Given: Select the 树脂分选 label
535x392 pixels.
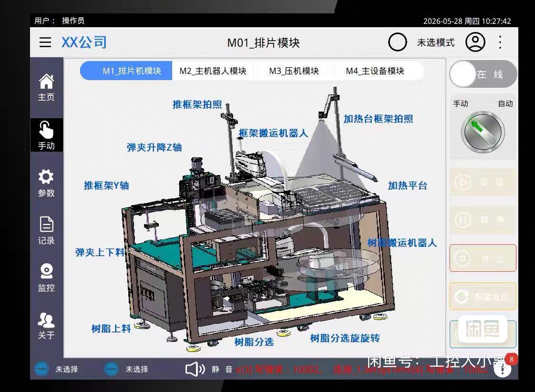Looking at the screenshot, I should tap(254, 342).
